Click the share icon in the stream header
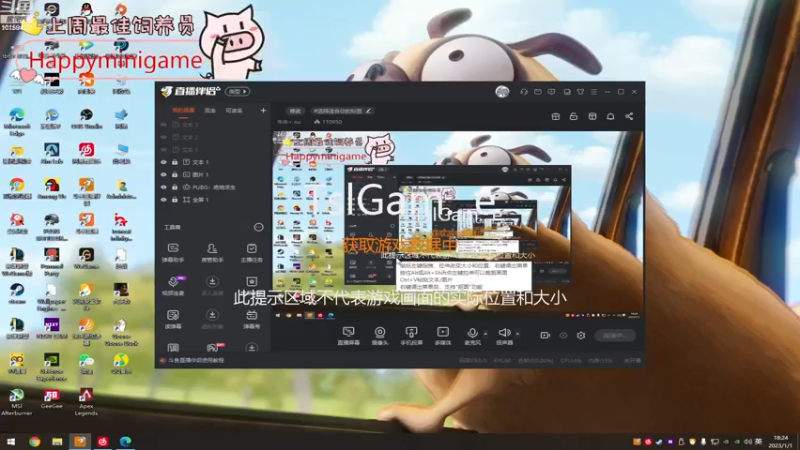 (629, 116)
